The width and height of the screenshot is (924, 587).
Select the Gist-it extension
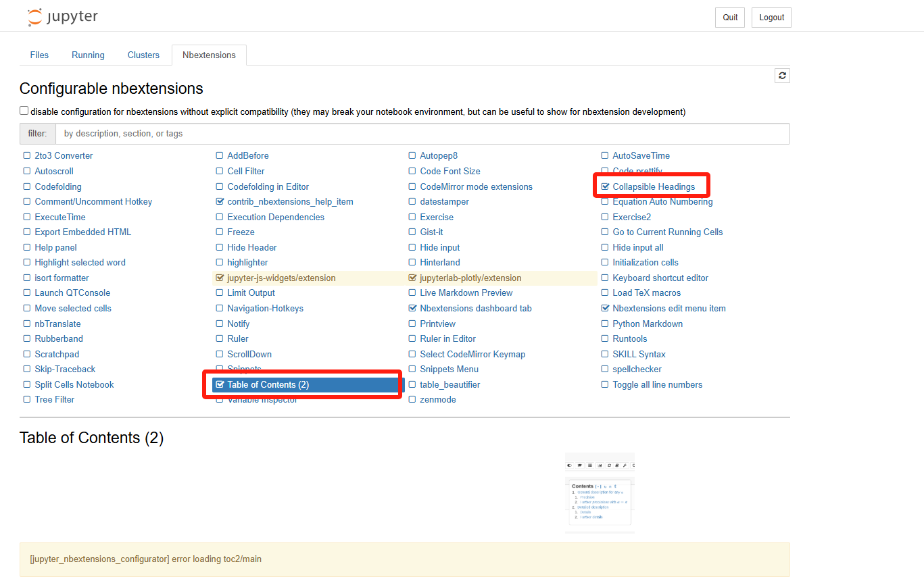click(431, 232)
